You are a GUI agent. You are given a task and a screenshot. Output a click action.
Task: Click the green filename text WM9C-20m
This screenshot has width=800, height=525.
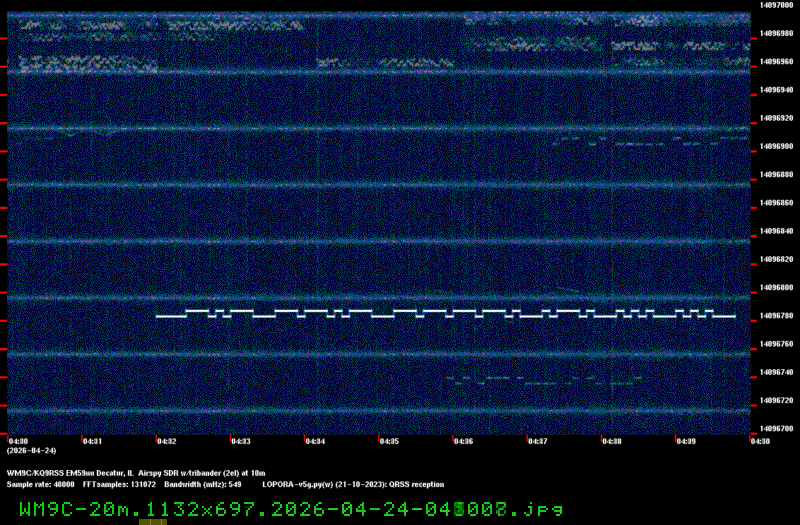click(x=78, y=508)
